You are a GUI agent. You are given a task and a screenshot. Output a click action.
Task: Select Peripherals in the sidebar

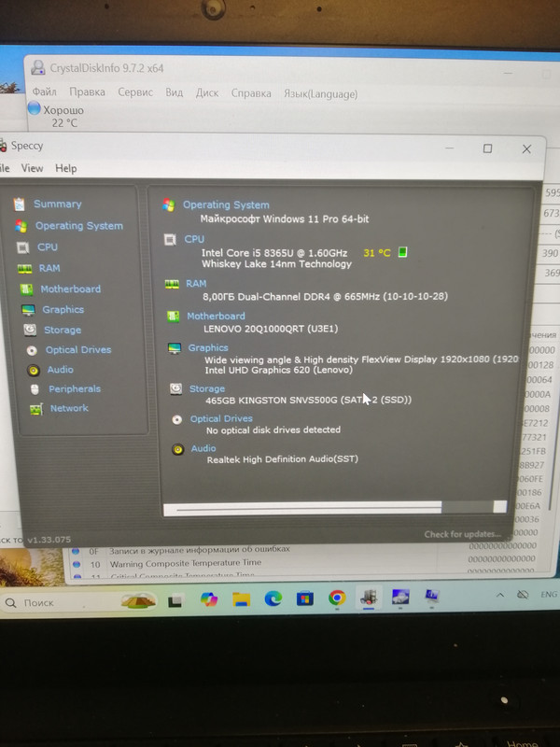(x=75, y=388)
